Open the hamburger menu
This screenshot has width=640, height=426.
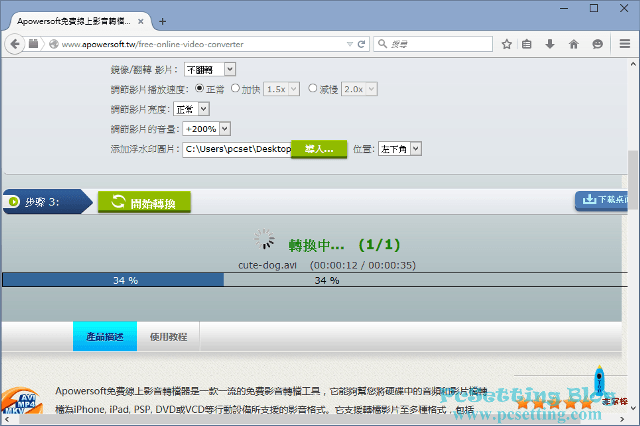pos(624,44)
